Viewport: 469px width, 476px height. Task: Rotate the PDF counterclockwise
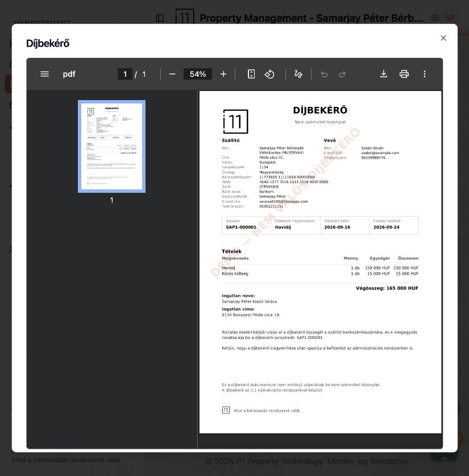[x=269, y=74]
